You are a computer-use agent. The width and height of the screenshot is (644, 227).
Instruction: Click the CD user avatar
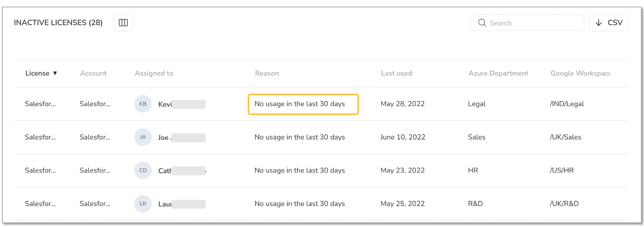point(143,171)
